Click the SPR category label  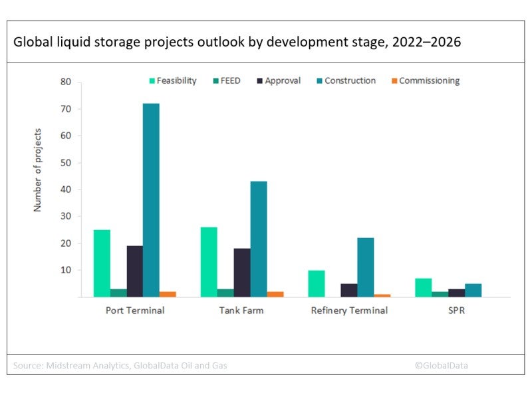point(456,311)
